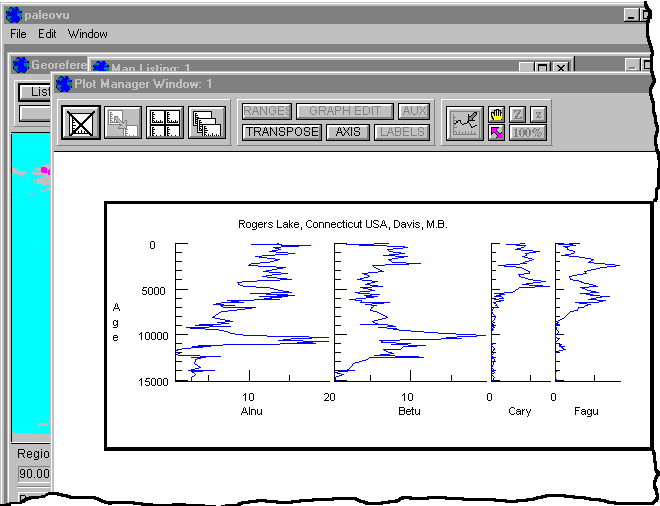The height and width of the screenshot is (506, 660).
Task: Click the dimmed plot link icon
Action: click(x=123, y=123)
